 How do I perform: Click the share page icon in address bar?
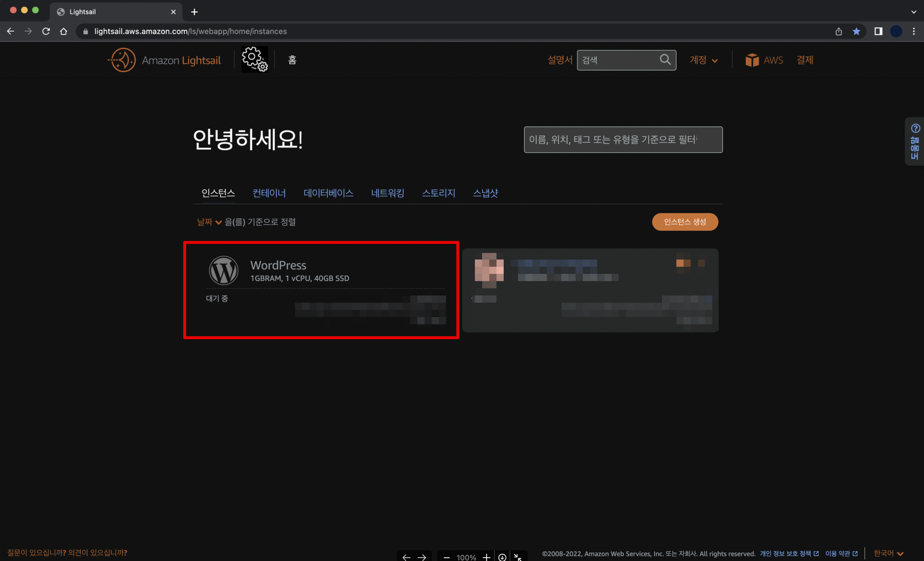[839, 31]
